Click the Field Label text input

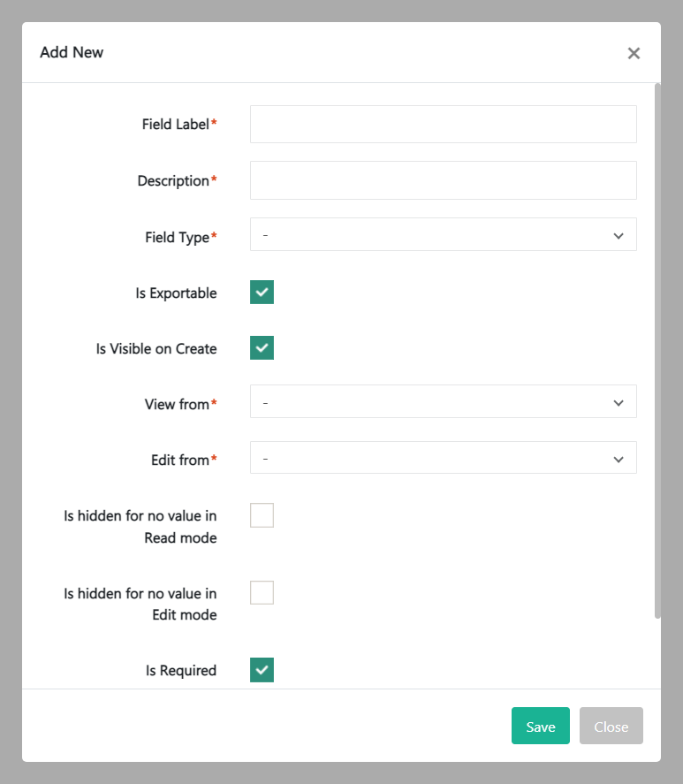pyautogui.click(x=443, y=125)
